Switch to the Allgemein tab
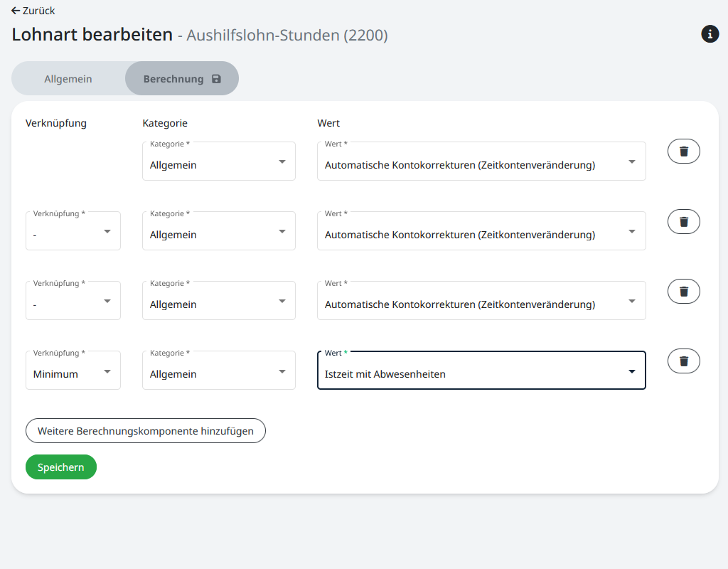Image resolution: width=728 pixels, height=569 pixels. tap(68, 79)
